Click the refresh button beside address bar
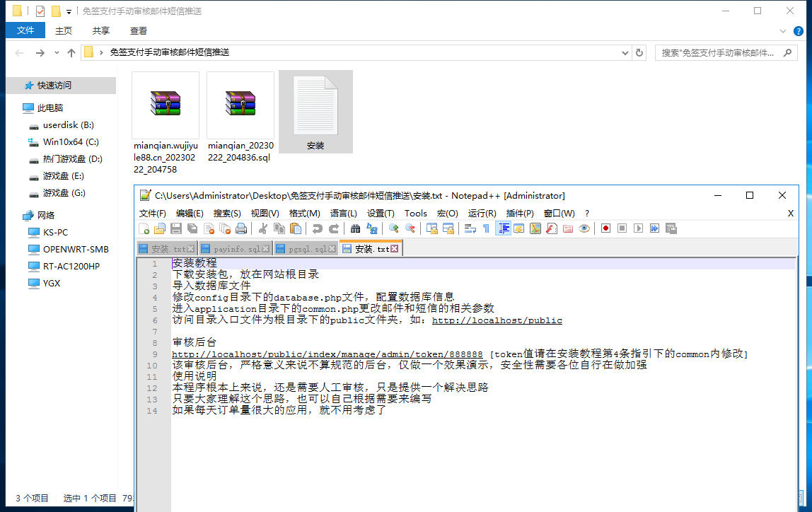The height and width of the screenshot is (512, 812). pos(640,53)
